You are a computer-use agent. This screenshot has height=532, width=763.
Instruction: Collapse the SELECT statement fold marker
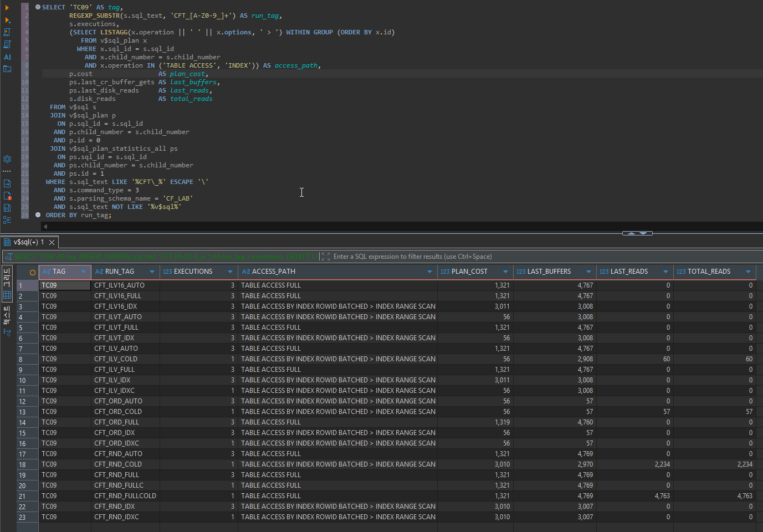38,7
